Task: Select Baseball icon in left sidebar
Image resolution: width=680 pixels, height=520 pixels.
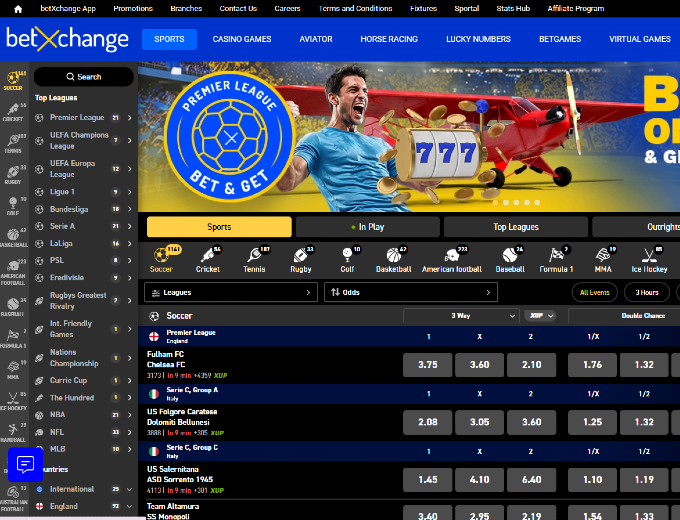Action: click(13, 307)
